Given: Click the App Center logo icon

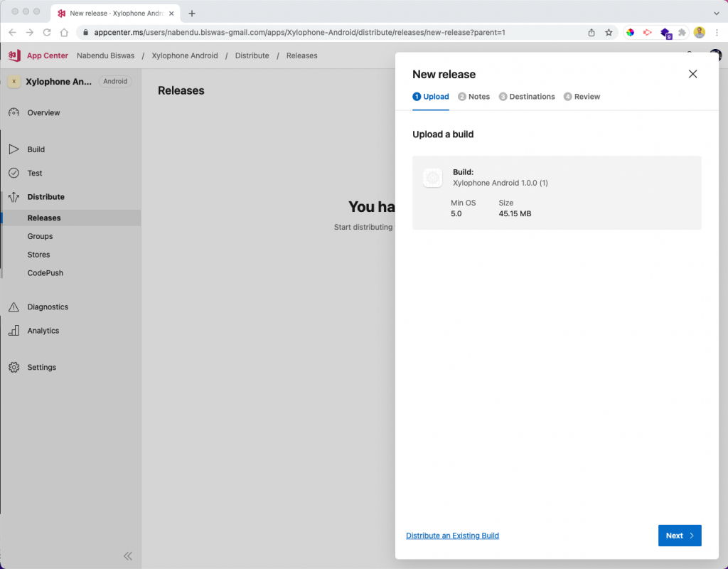Looking at the screenshot, I should pyautogui.click(x=14, y=55).
